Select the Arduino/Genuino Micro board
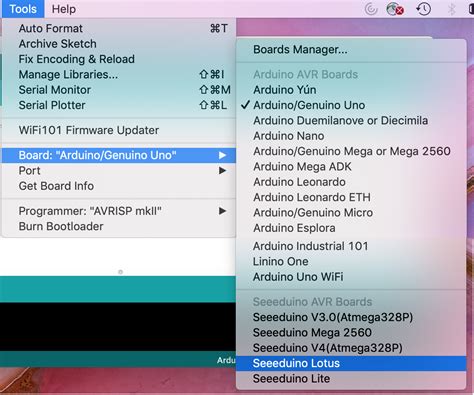The image size is (474, 395). point(351,212)
